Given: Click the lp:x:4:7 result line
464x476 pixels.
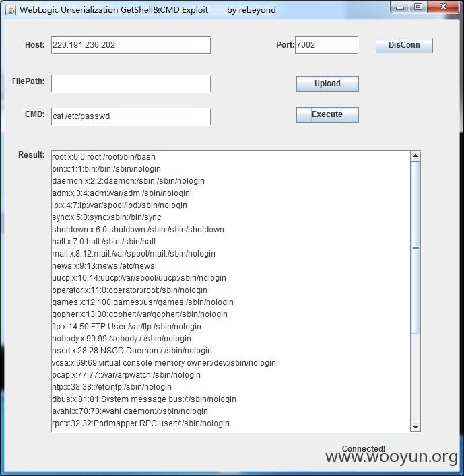Looking at the screenshot, I should 119,205.
